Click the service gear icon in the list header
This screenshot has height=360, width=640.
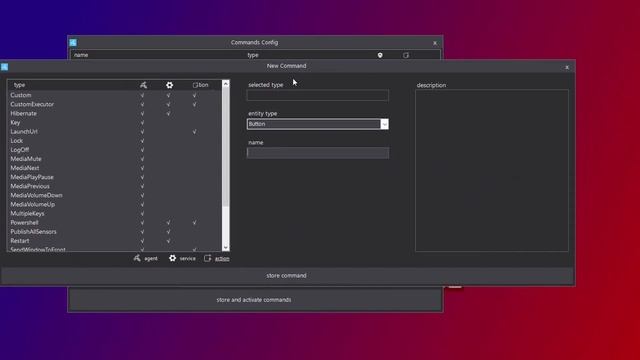click(x=169, y=85)
